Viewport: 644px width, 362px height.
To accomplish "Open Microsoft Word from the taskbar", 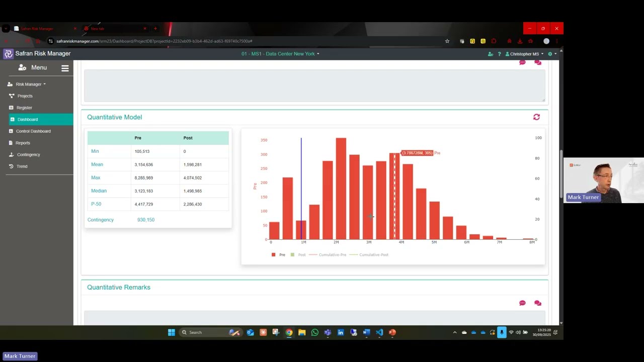I will point(366,332).
